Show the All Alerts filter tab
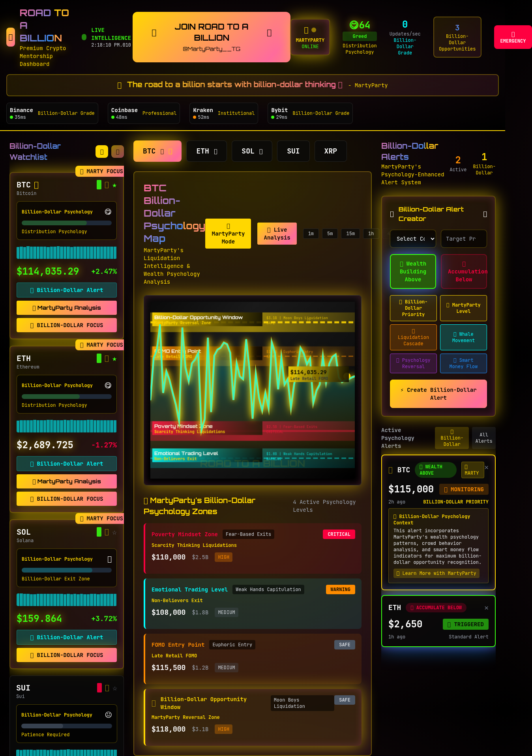The height and width of the screenshot is (756, 532). pos(483,438)
